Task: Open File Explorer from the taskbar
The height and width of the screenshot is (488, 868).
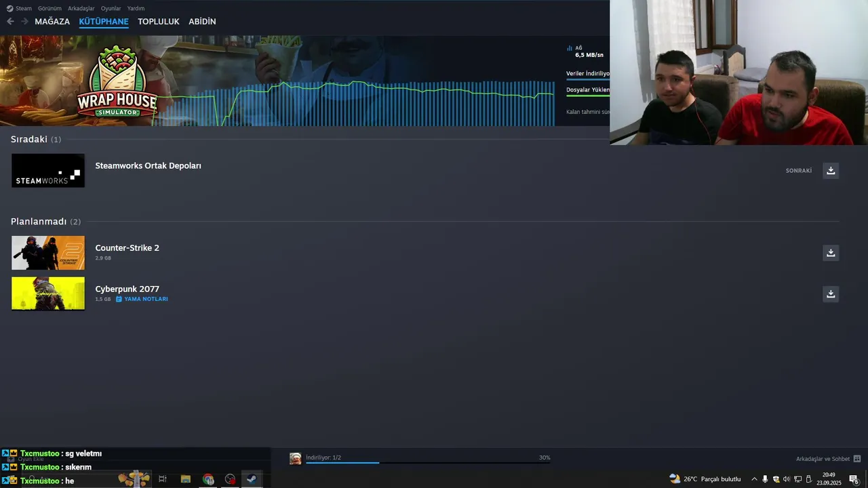Action: click(185, 479)
